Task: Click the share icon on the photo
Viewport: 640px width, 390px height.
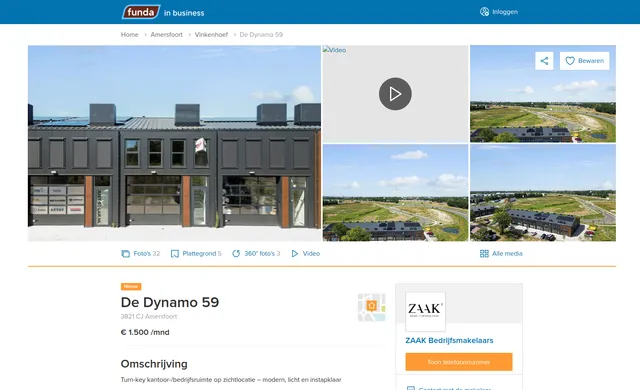Action: click(x=544, y=61)
